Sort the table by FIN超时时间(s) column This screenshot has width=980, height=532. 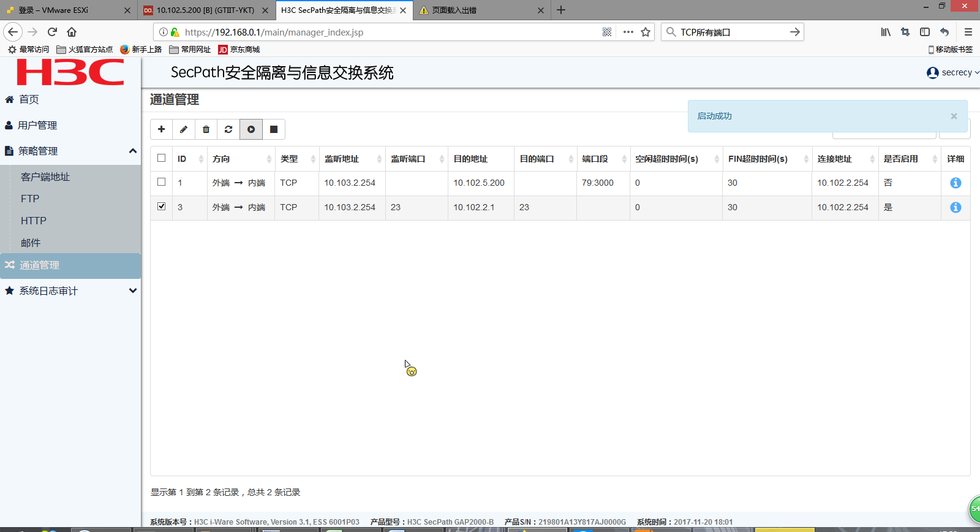[x=767, y=159]
